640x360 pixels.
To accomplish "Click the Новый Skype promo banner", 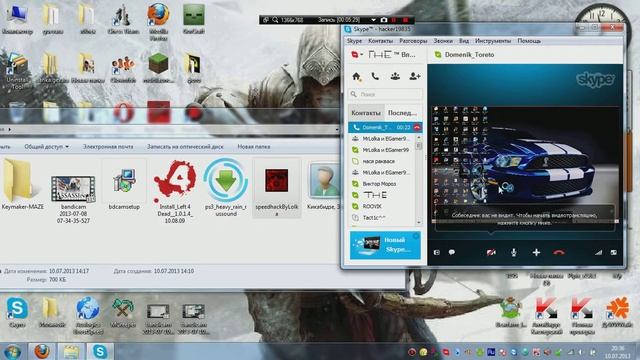I will point(385,245).
